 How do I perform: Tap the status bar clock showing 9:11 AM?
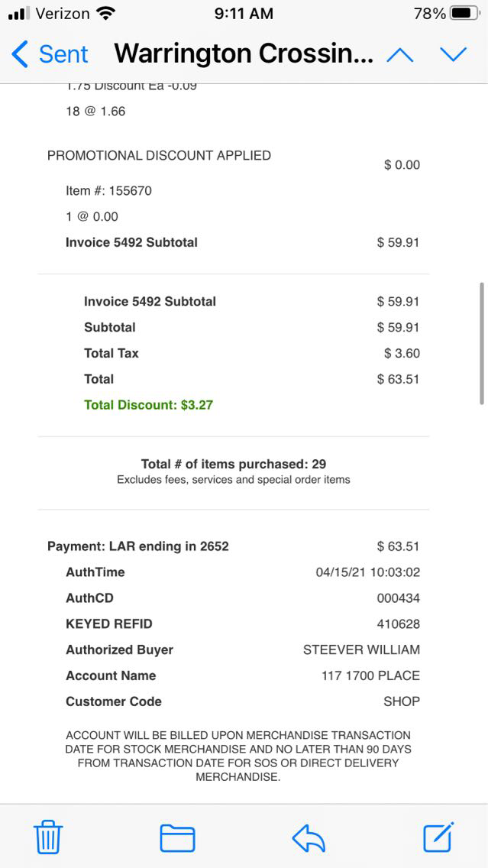(x=243, y=14)
